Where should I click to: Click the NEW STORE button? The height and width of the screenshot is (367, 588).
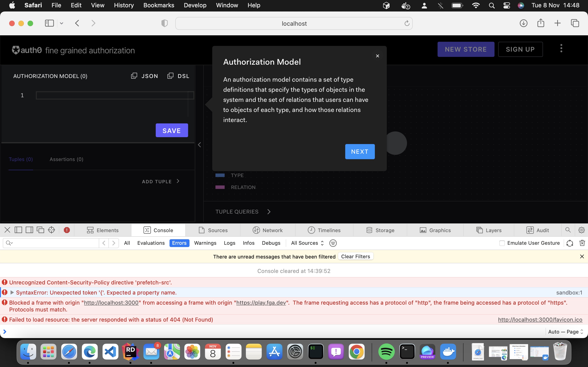click(466, 49)
